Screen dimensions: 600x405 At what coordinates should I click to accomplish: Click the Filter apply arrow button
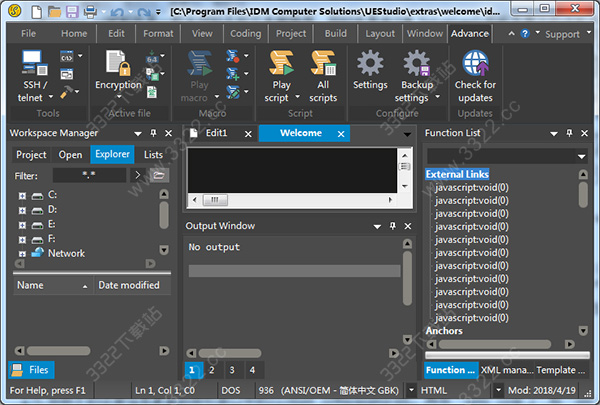coord(138,175)
